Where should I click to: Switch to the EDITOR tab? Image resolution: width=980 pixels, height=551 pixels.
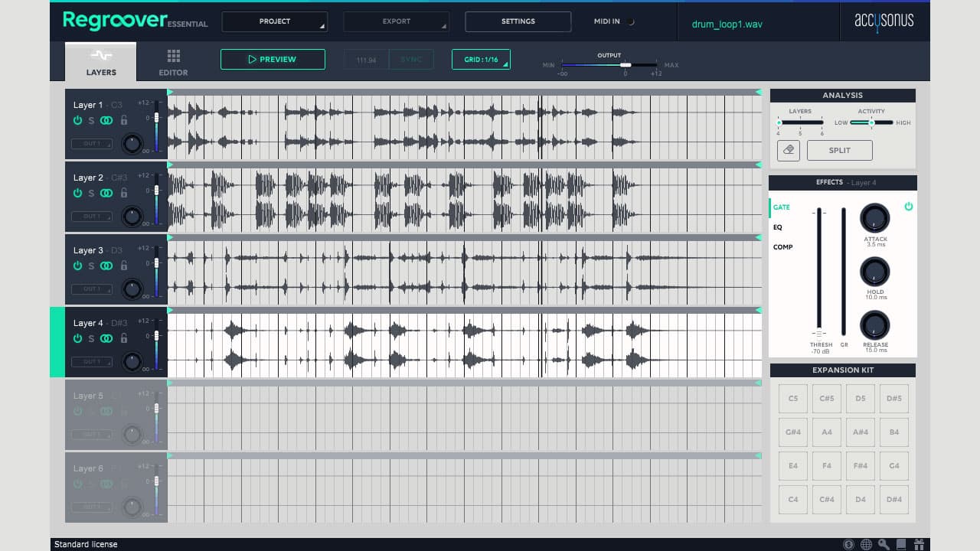173,63
